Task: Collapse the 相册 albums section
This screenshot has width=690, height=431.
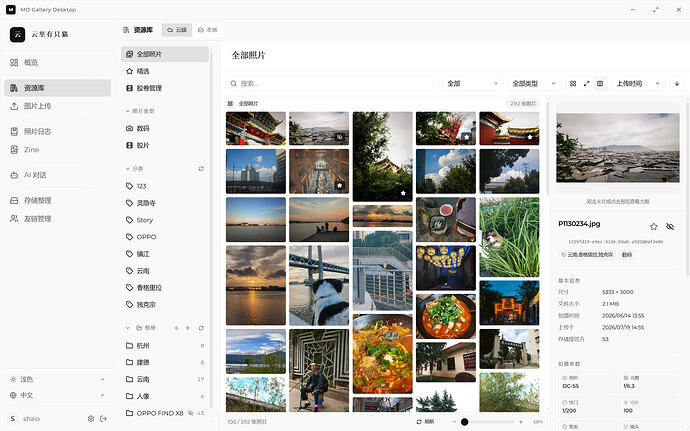Action: point(128,328)
